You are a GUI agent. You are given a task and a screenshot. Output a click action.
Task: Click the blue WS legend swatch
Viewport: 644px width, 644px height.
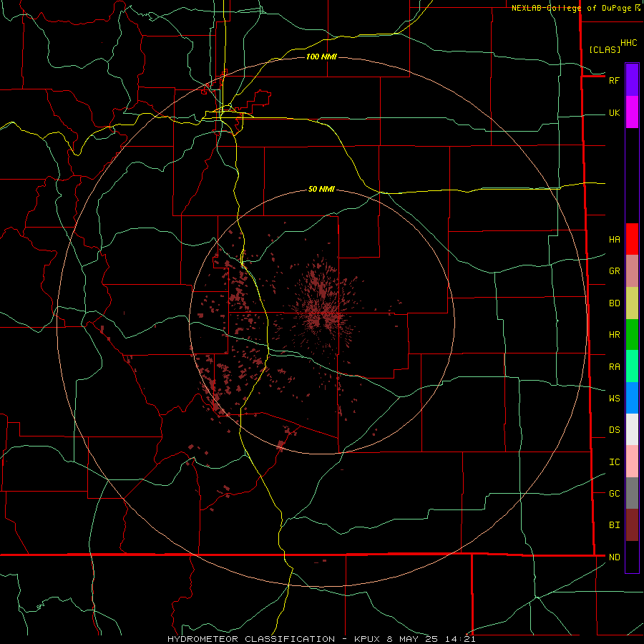pyautogui.click(x=632, y=398)
